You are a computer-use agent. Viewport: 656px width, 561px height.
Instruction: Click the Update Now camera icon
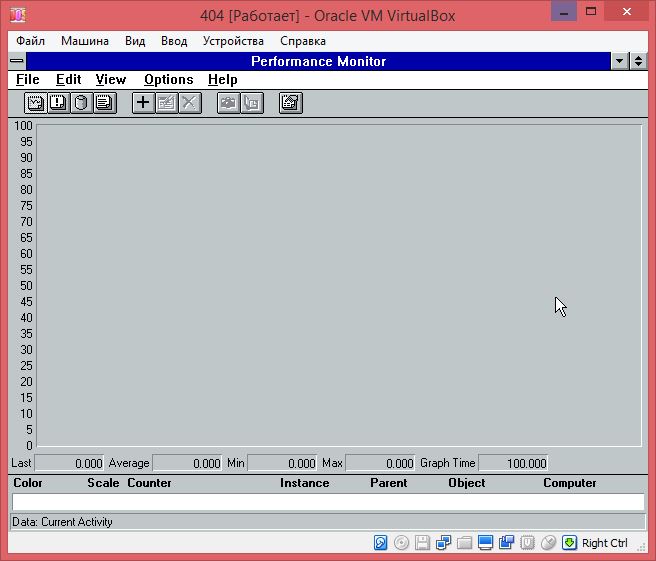point(228,103)
